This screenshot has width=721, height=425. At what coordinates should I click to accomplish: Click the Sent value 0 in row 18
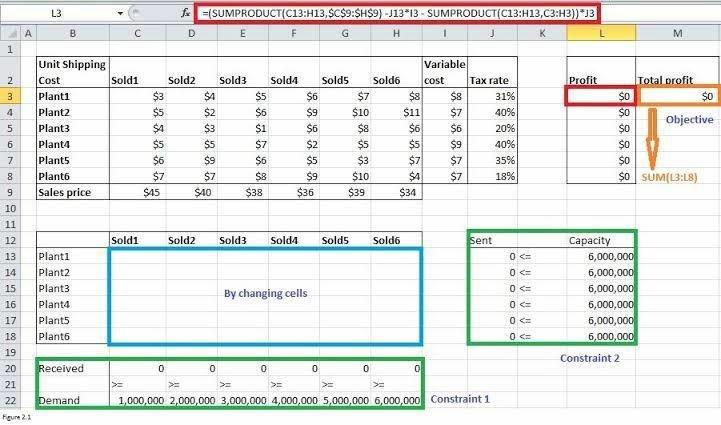(x=492, y=336)
